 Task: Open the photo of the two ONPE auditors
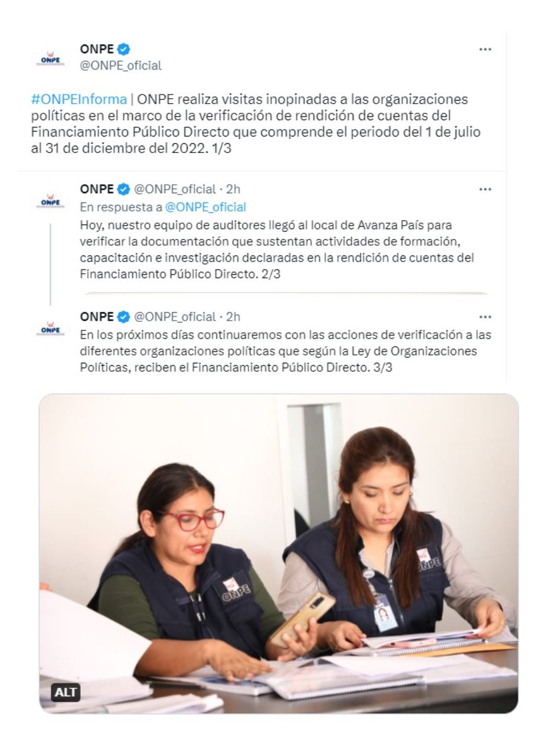pyautogui.click(x=278, y=553)
